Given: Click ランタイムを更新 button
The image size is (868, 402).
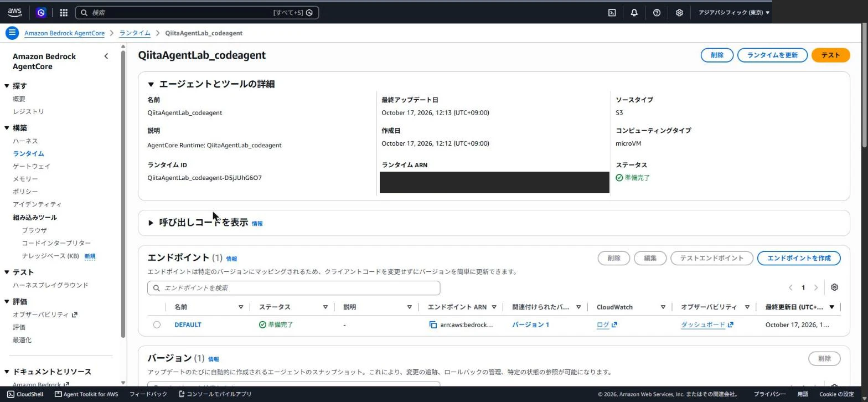Looking at the screenshot, I should tap(772, 55).
